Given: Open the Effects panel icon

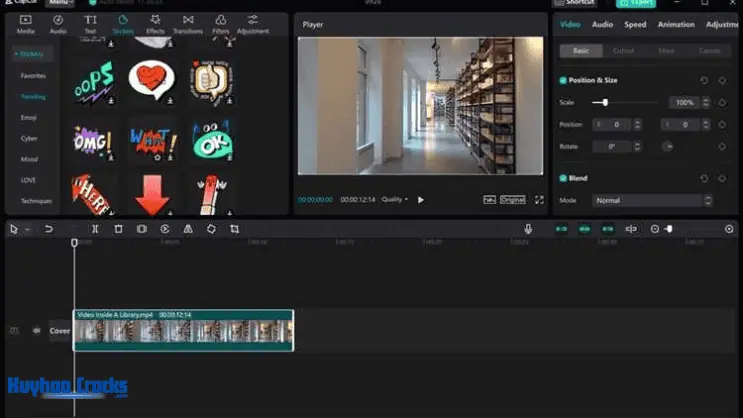Looking at the screenshot, I should point(155,24).
